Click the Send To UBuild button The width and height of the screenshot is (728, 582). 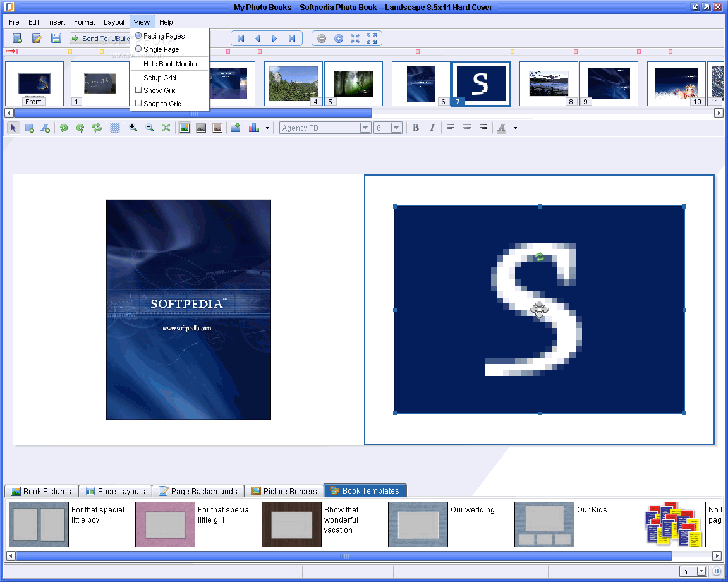pos(100,39)
